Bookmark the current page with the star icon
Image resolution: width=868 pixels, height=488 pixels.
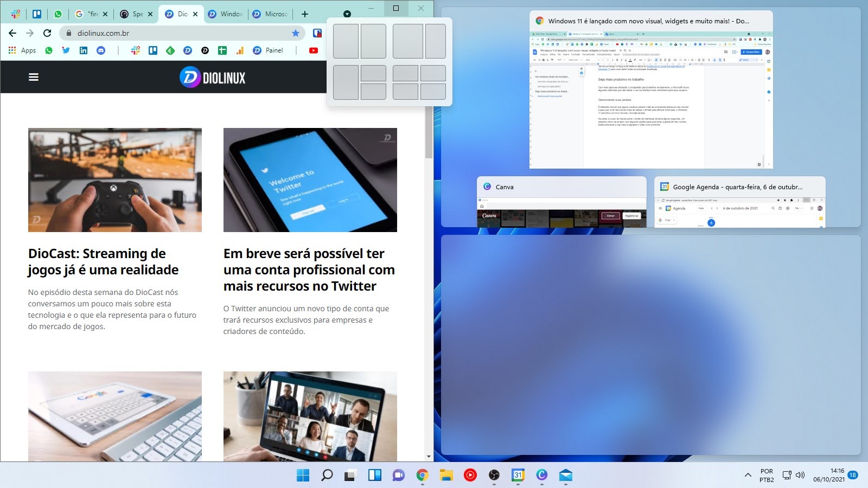tap(296, 33)
